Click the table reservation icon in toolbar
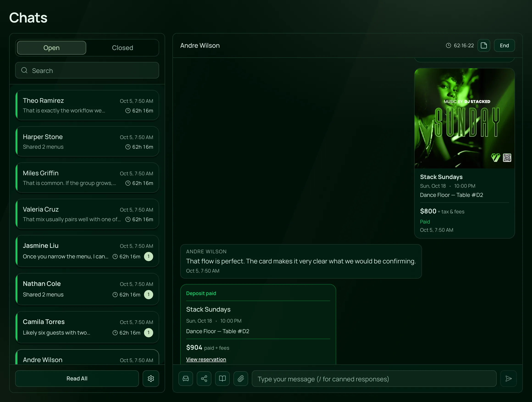The image size is (532, 402). [186, 378]
